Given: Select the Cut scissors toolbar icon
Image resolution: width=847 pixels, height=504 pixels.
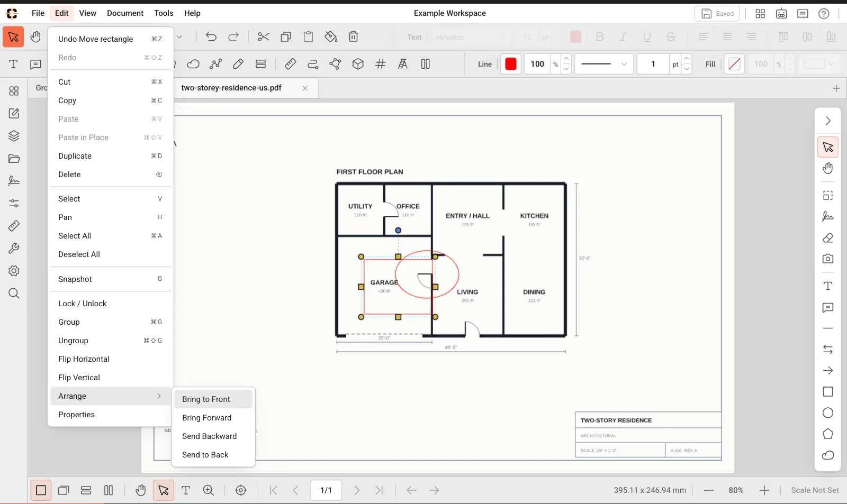Looking at the screenshot, I should pos(263,37).
